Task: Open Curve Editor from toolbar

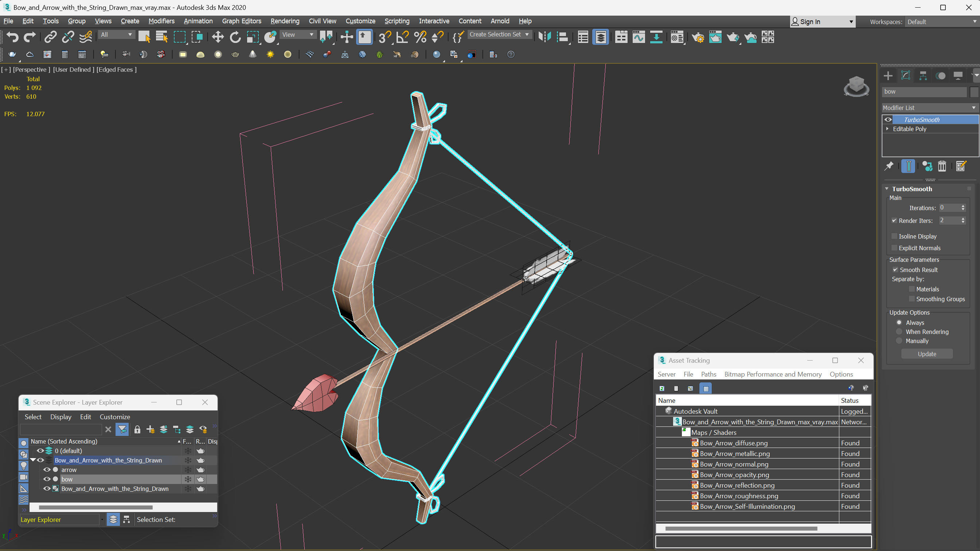Action: [x=639, y=37]
